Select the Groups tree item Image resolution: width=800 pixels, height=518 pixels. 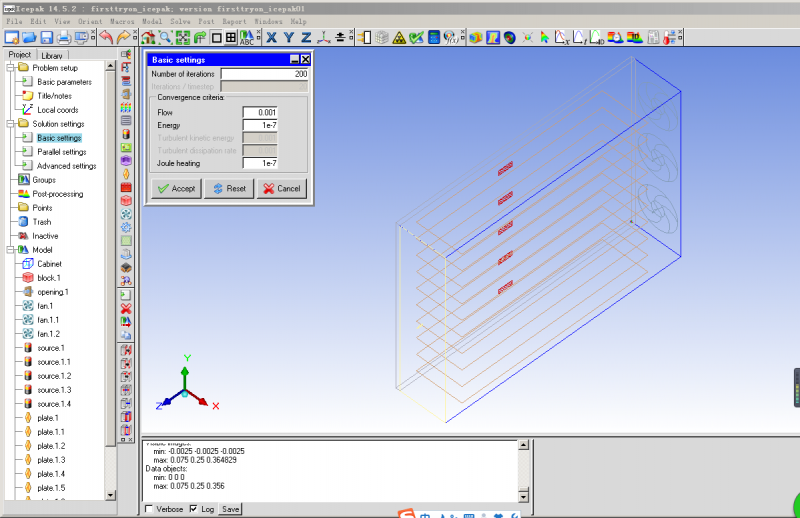(44, 180)
